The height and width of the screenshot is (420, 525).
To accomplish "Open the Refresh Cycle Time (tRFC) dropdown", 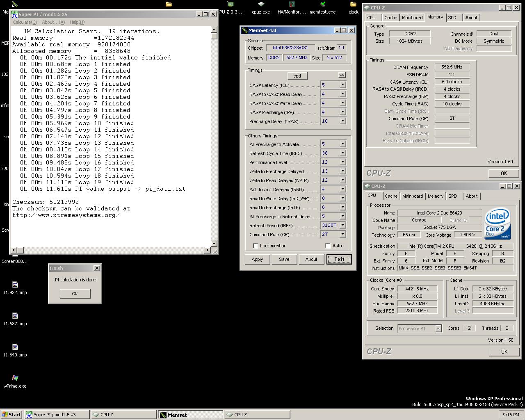I will (x=342, y=153).
